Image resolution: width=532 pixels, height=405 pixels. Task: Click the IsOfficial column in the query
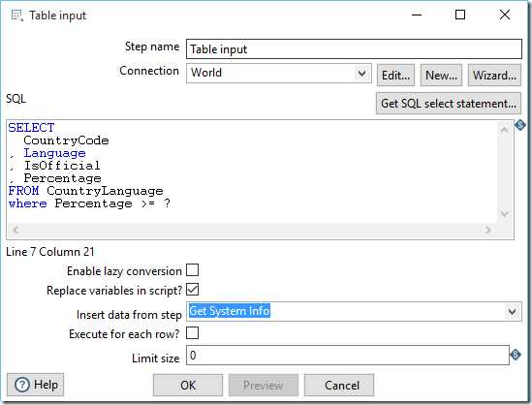tap(62, 166)
